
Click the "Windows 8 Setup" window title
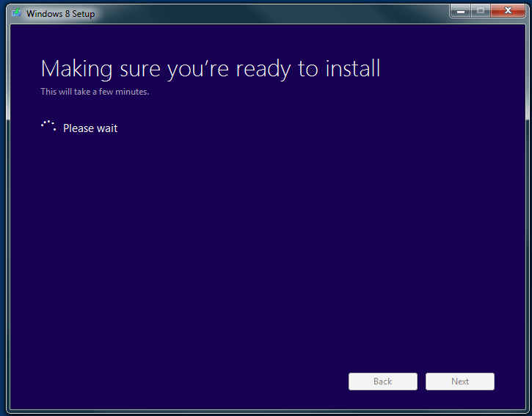coord(60,13)
